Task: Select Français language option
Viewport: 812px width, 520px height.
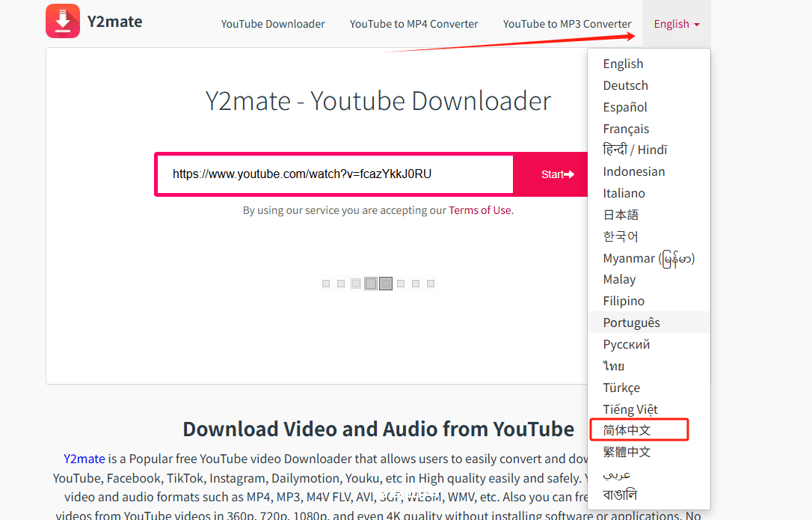Action: (x=626, y=128)
